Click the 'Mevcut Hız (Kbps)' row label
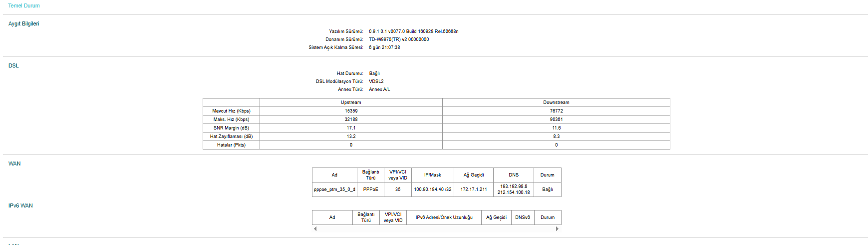This screenshot has width=868, height=245. click(231, 111)
